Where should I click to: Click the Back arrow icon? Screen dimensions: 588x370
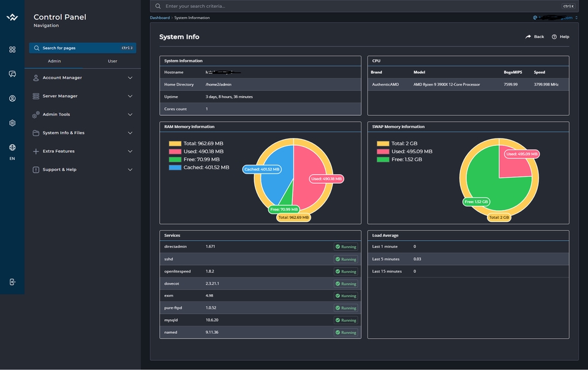click(528, 37)
